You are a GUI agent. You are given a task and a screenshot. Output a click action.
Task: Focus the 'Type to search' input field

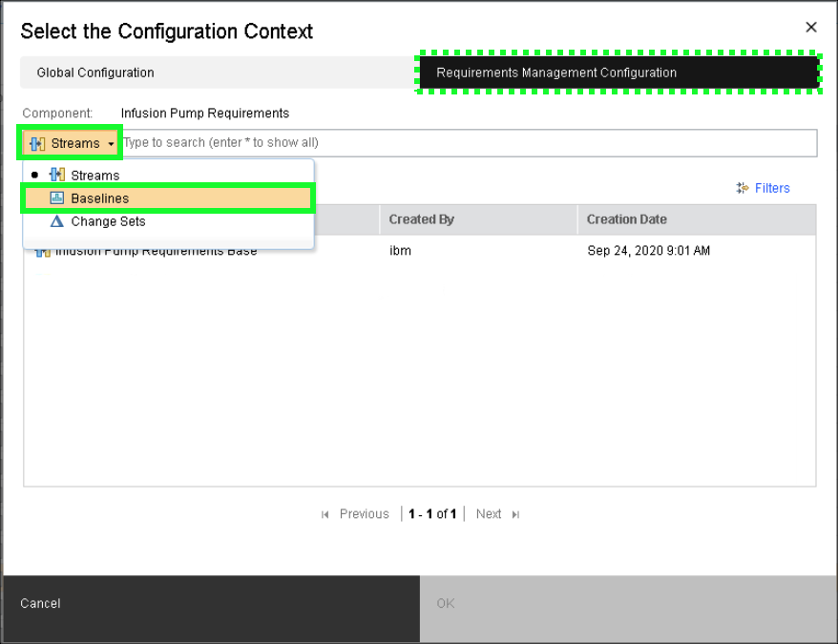click(468, 143)
